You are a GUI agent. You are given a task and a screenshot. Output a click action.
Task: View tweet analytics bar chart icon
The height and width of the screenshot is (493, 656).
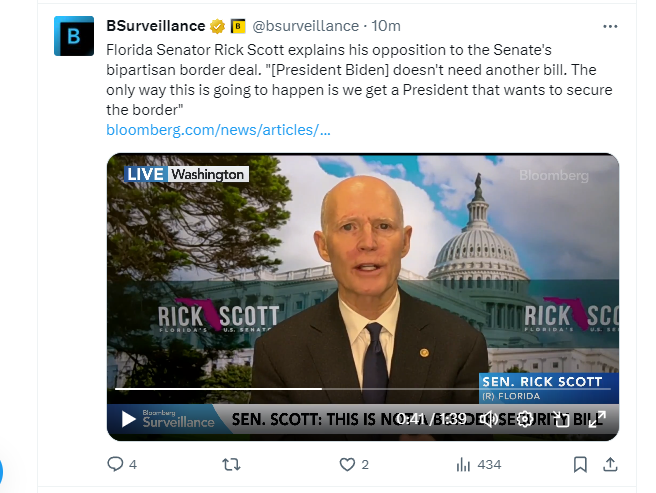[x=463, y=464]
